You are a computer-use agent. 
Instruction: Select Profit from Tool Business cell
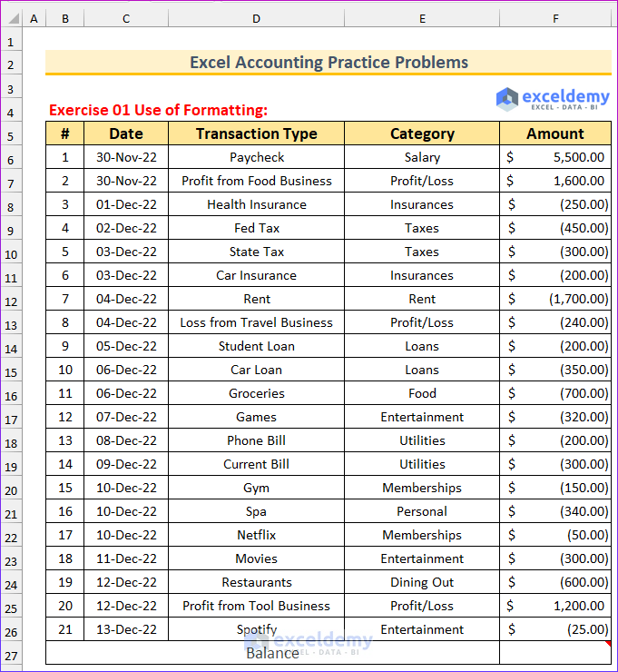[256, 606]
